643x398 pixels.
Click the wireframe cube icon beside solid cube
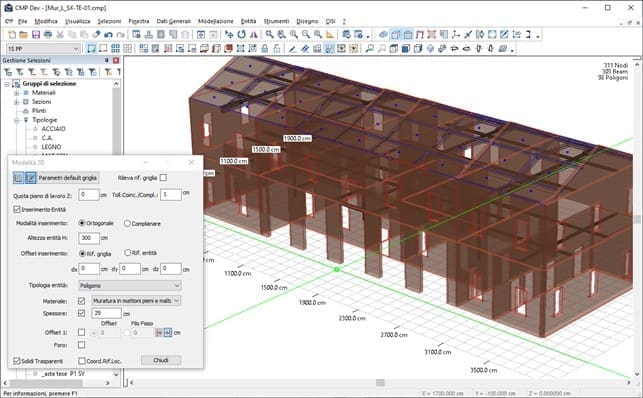point(418,49)
